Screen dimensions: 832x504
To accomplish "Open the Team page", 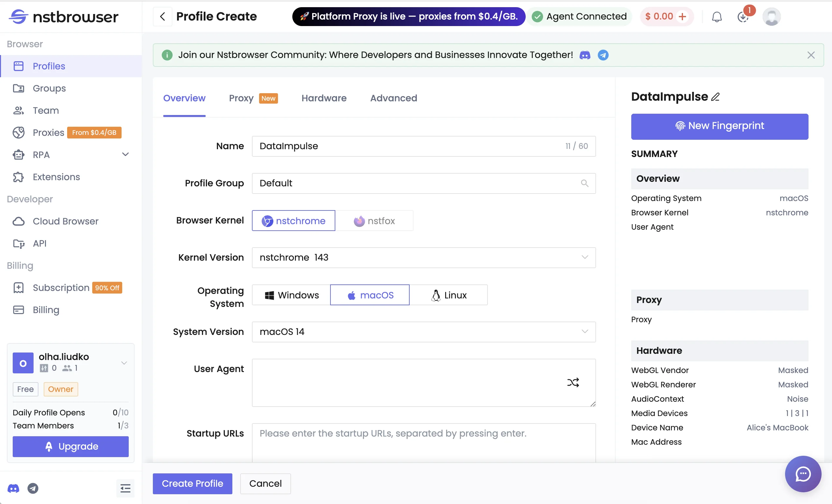I will pos(45,110).
